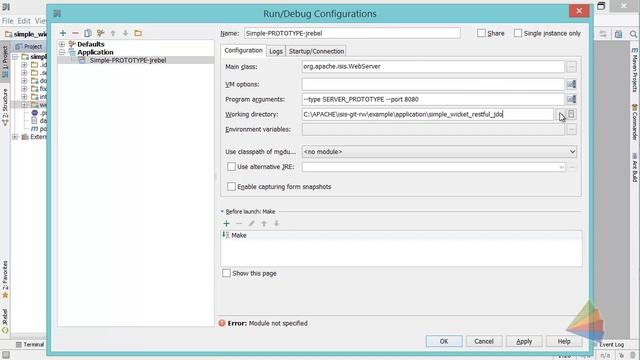Switch to Startup/Connection tab

pyautogui.click(x=316, y=51)
